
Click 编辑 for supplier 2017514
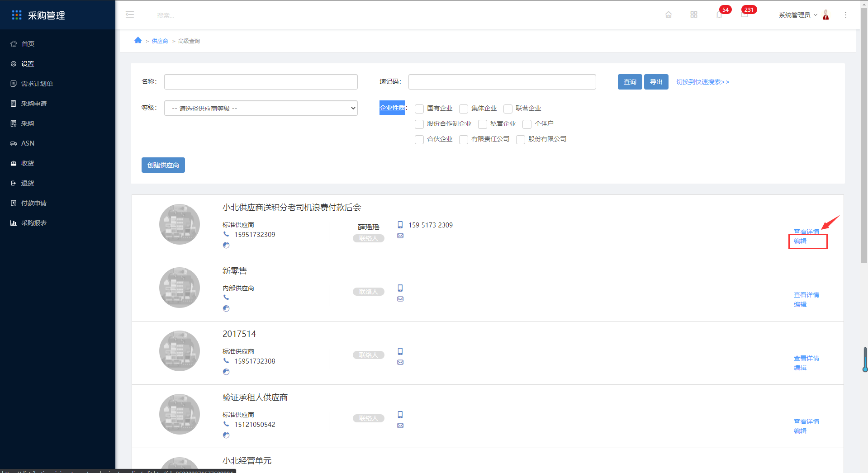pyautogui.click(x=800, y=368)
